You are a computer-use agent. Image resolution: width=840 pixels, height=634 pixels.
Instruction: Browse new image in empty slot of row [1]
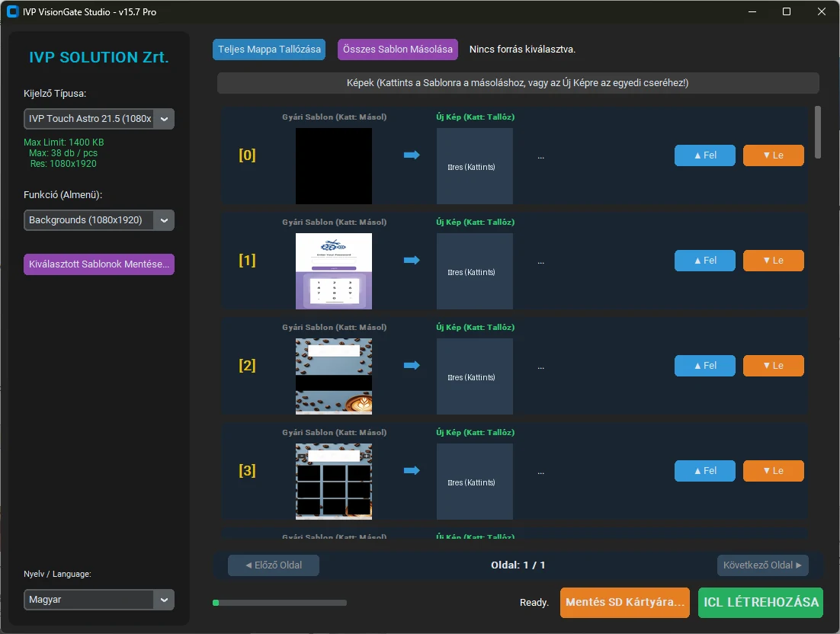tap(475, 271)
